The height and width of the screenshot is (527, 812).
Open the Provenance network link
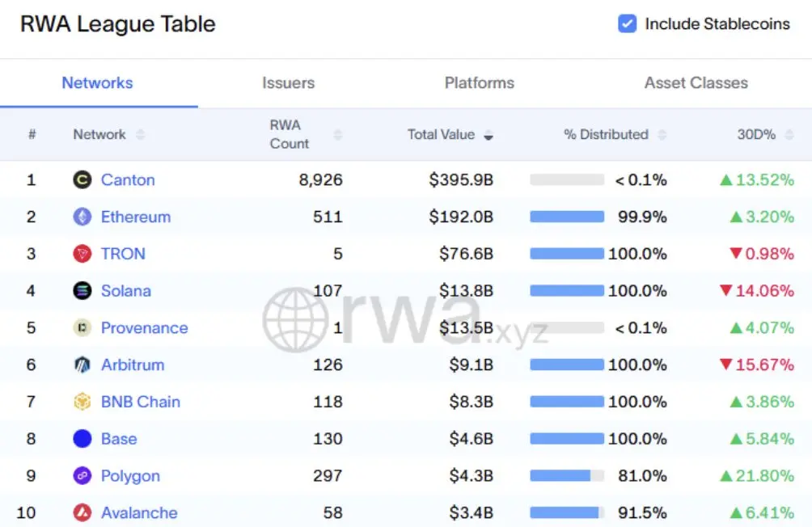point(144,328)
